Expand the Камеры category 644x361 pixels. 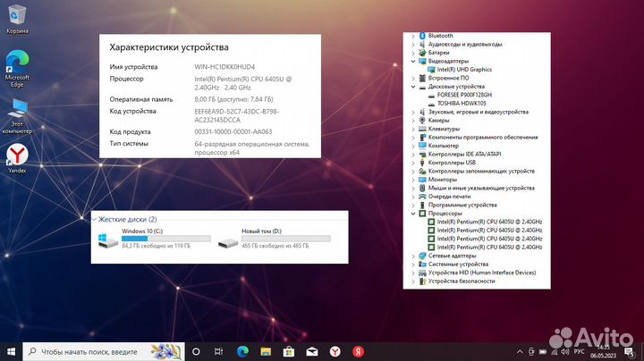point(413,121)
